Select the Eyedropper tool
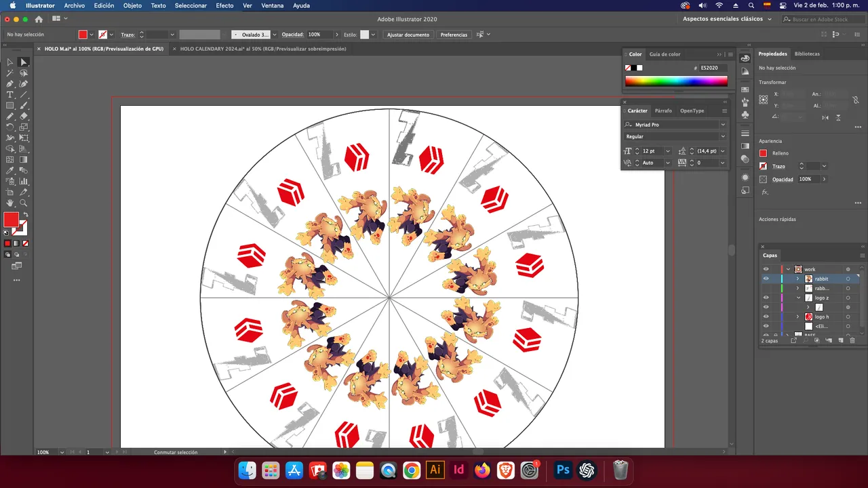Viewport: 868px width, 488px height. (10, 170)
